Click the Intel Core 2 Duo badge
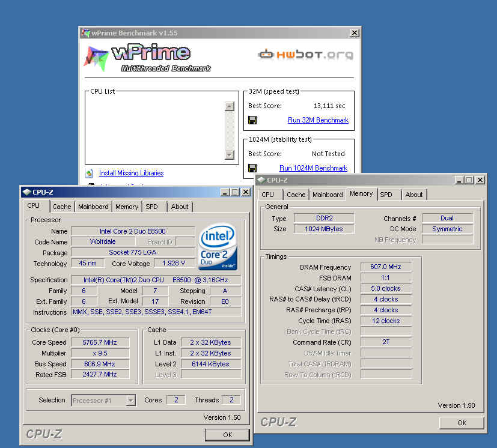The image size is (497, 448). (218, 247)
